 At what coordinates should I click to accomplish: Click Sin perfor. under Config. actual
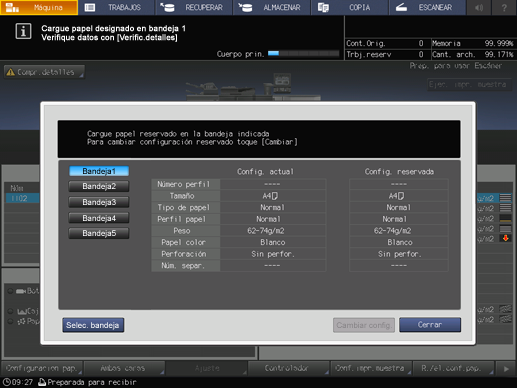(273, 254)
